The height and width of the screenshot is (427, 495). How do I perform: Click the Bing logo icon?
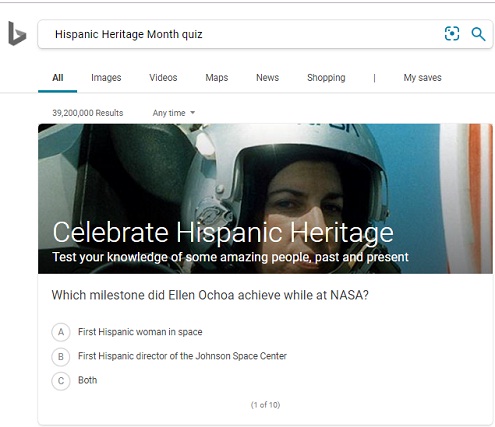17,34
